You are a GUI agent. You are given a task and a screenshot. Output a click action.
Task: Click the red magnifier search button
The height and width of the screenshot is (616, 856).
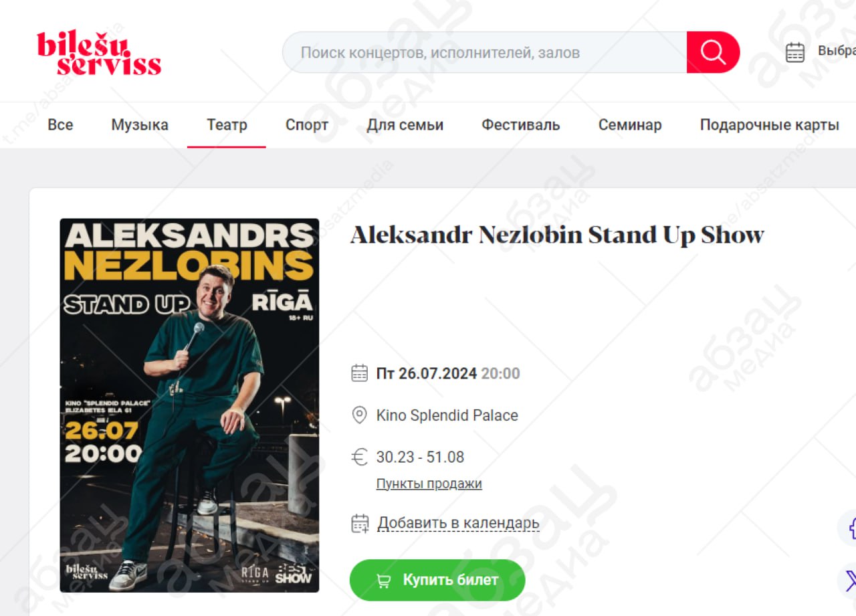(713, 52)
